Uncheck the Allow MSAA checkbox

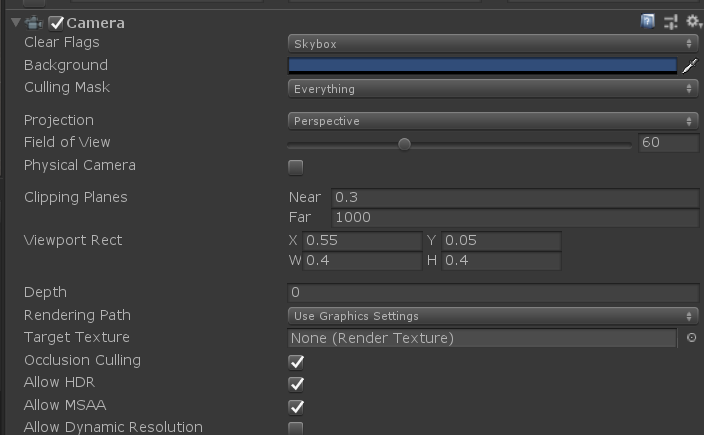tap(296, 407)
